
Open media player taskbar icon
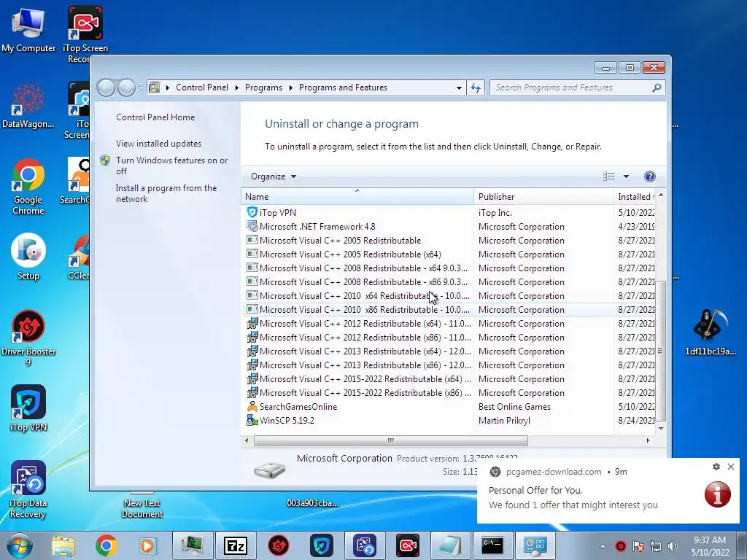point(147,545)
